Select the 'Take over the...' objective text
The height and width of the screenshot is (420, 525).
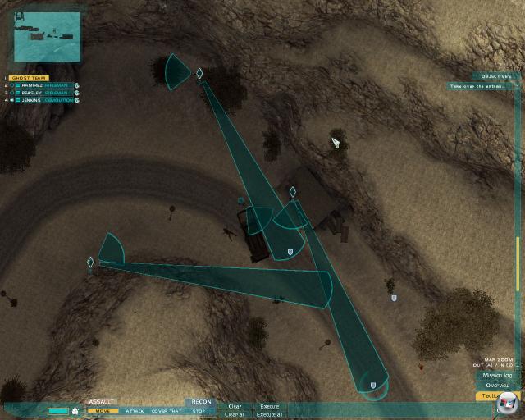(477, 86)
